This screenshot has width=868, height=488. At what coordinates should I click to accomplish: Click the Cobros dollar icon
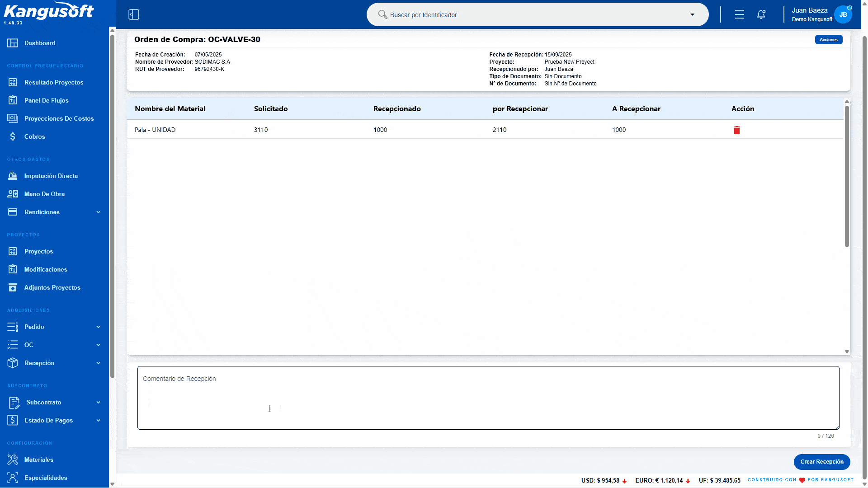[x=13, y=136]
